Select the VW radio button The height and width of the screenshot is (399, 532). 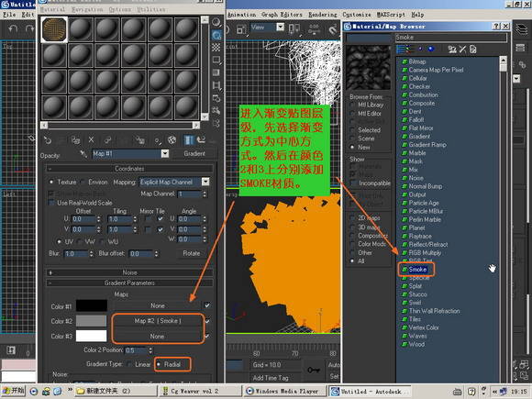[x=80, y=242]
